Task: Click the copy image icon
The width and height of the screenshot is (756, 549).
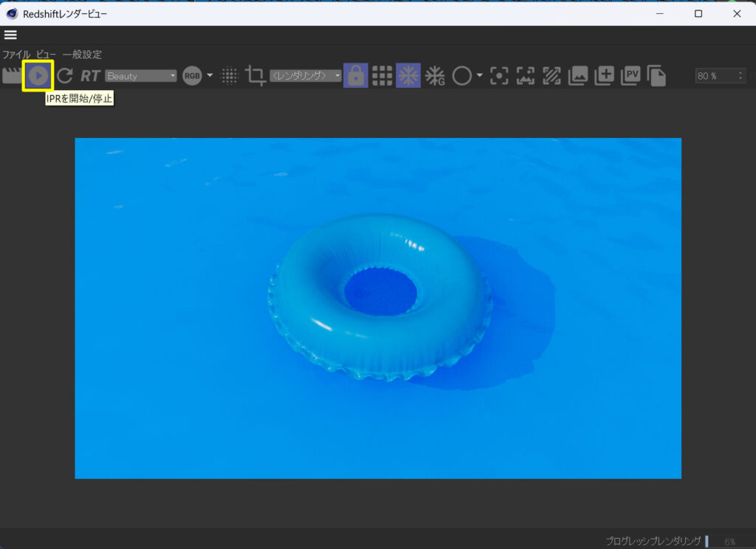Action: point(656,76)
